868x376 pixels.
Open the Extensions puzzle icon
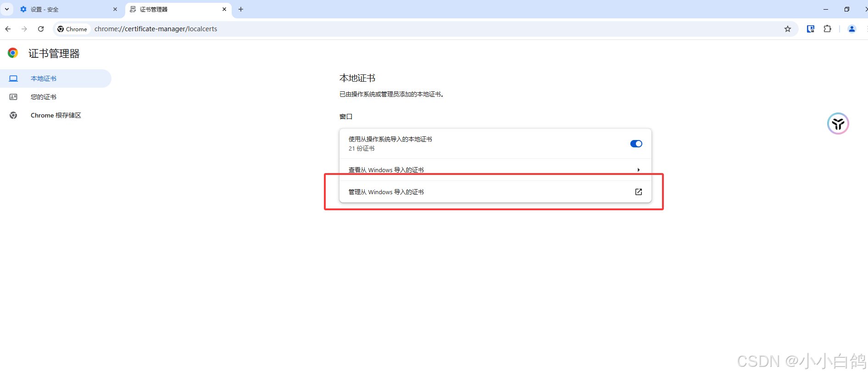pyautogui.click(x=827, y=29)
